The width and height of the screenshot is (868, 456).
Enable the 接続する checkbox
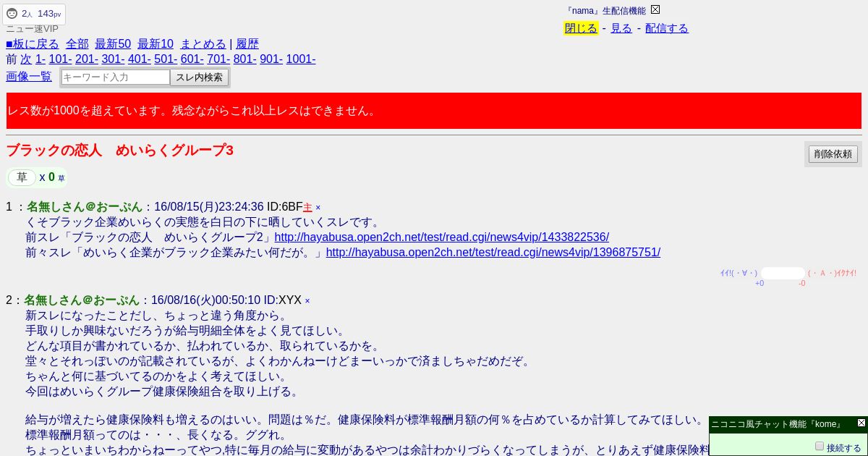pos(820,447)
